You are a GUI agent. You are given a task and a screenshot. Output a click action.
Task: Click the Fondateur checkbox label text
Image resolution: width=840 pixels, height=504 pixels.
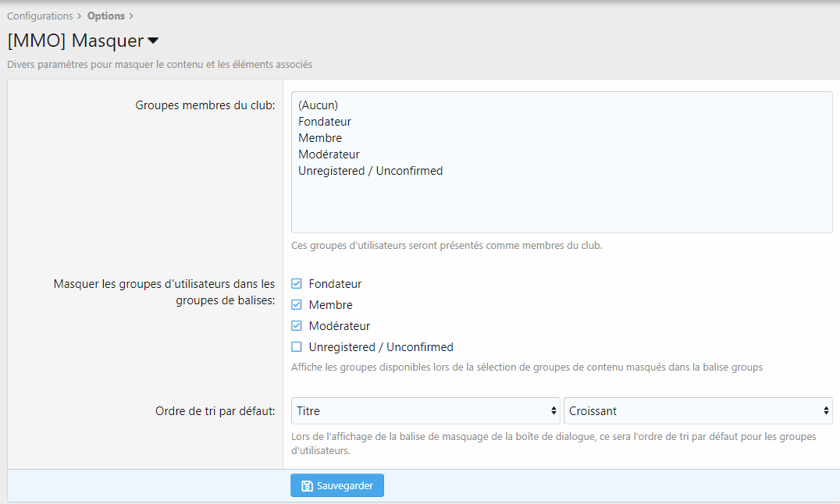[x=335, y=284]
